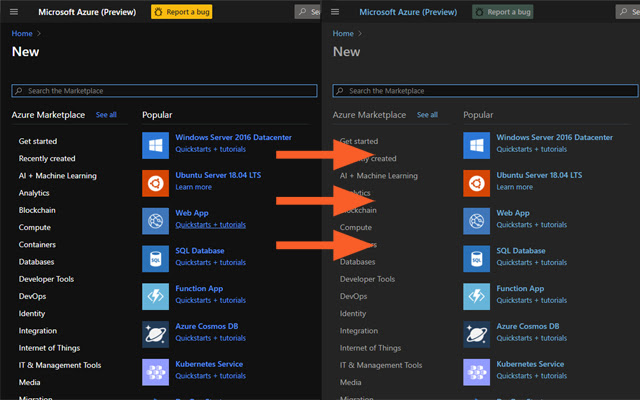
Task: Click Quickstarts + tutorials under Web App, left
Action: pyautogui.click(x=211, y=225)
